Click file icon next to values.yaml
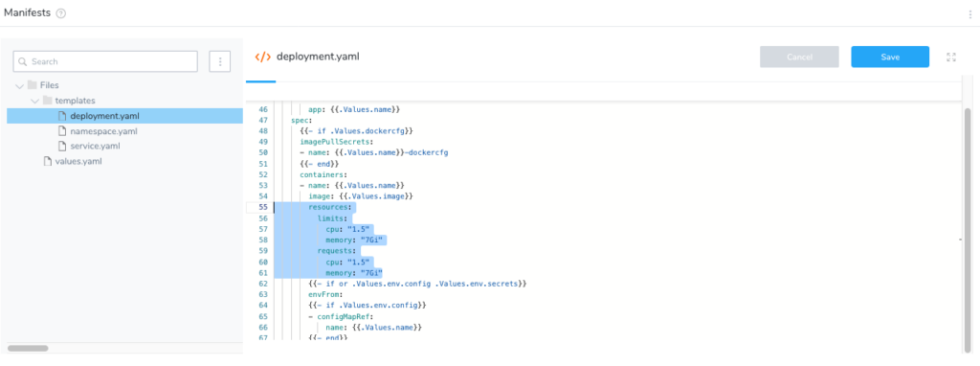Screen dimensions: 980x366 coord(47,161)
